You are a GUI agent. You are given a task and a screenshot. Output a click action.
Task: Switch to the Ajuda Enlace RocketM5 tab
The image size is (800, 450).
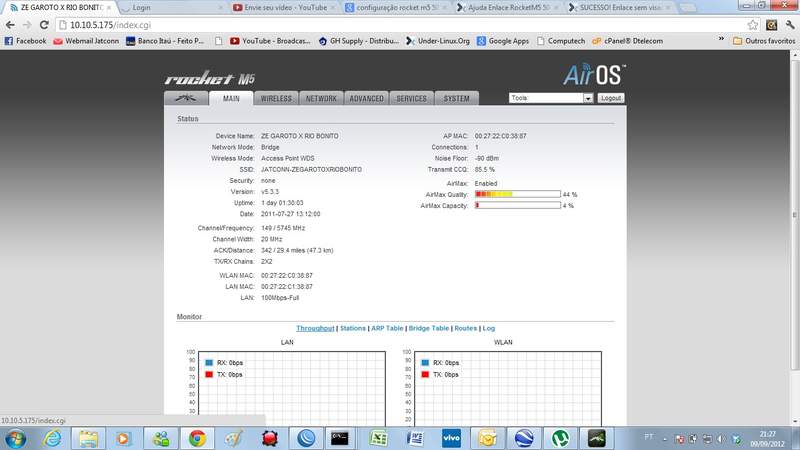tap(508, 8)
